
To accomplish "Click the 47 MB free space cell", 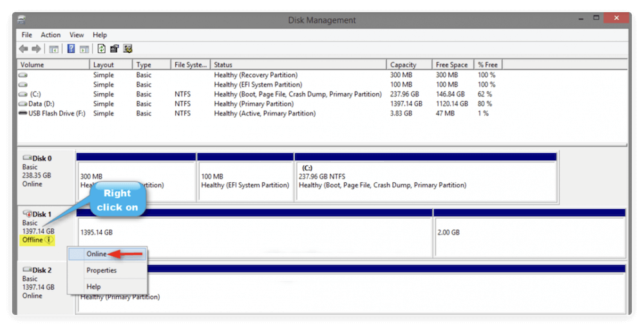I will click(445, 113).
